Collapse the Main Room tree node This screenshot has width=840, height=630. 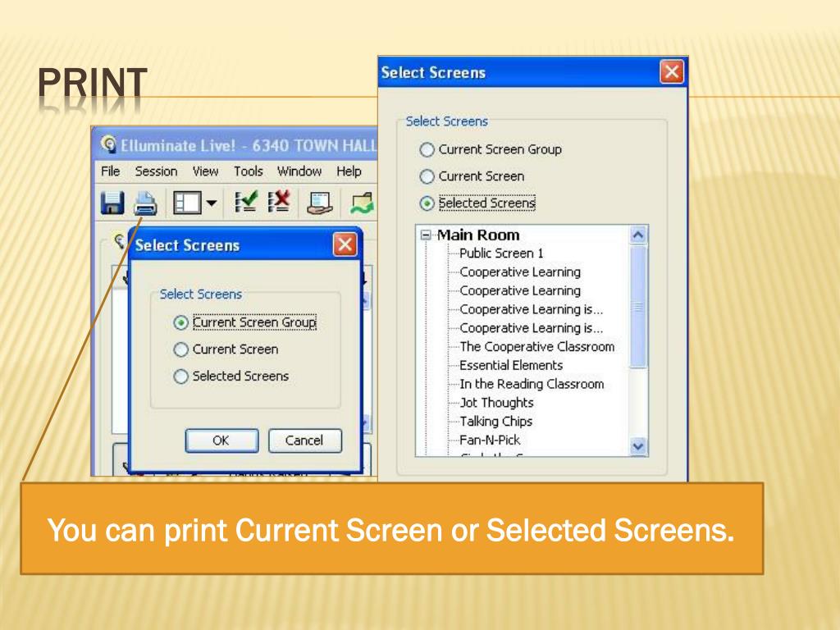(426, 235)
